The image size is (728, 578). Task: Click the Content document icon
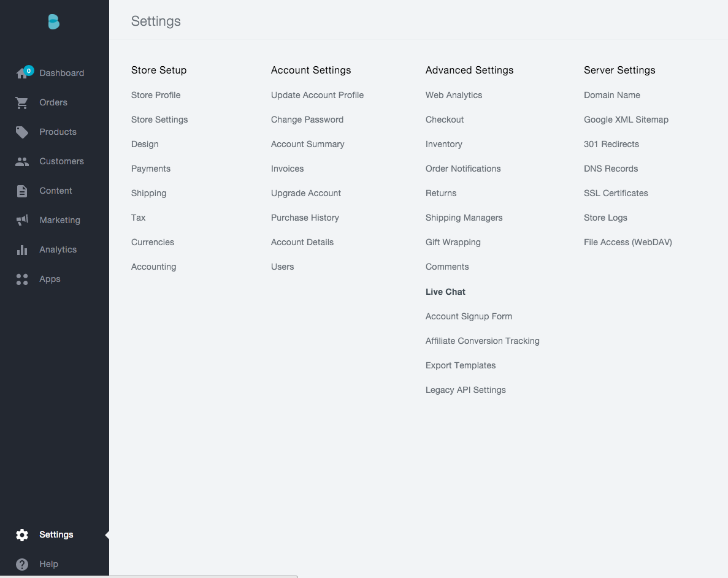pyautogui.click(x=22, y=191)
